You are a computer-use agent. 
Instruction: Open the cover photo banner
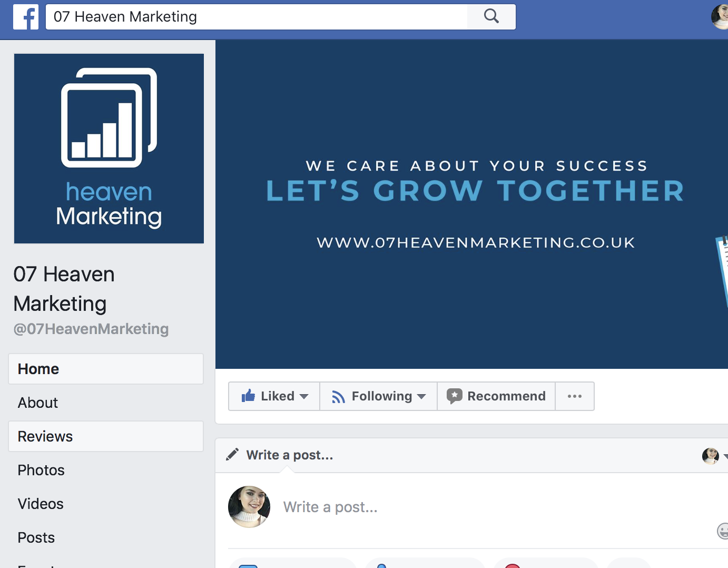point(472,204)
